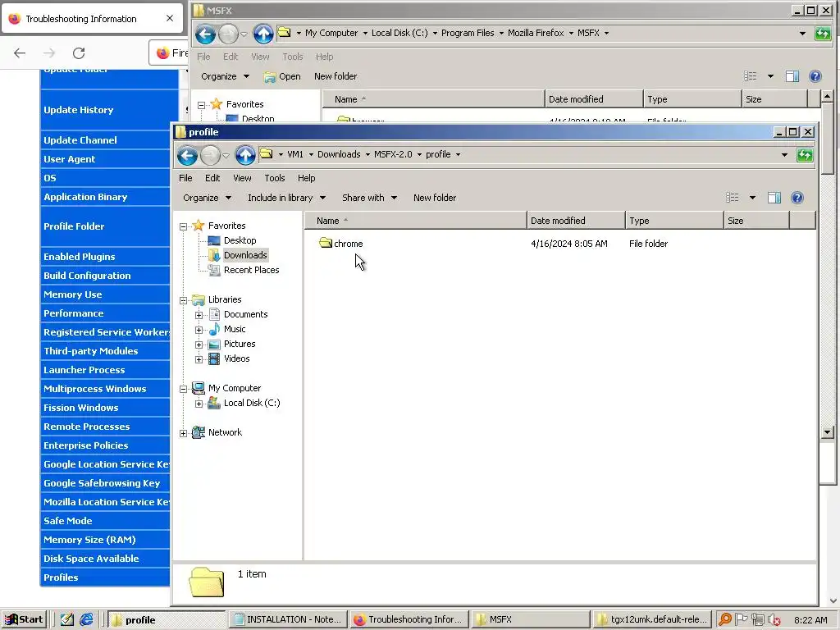Expand the Network tree node
Image resolution: width=840 pixels, height=630 pixels.
[183, 433]
